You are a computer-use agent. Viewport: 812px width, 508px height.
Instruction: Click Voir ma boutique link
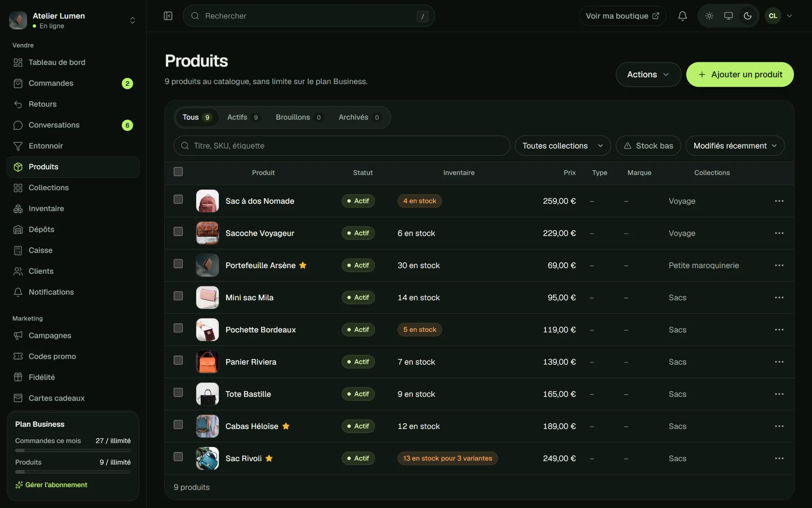point(623,16)
